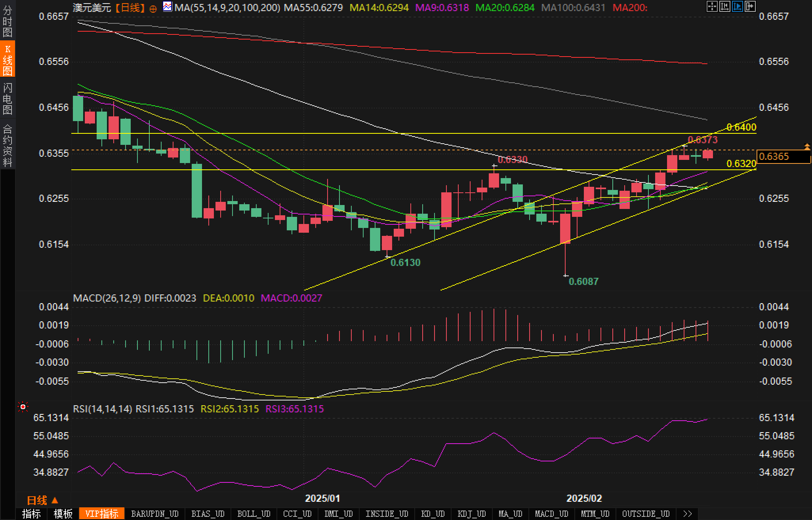812x520 pixels.
Task: Open the 分时图 side tab
Action: click(x=8, y=21)
